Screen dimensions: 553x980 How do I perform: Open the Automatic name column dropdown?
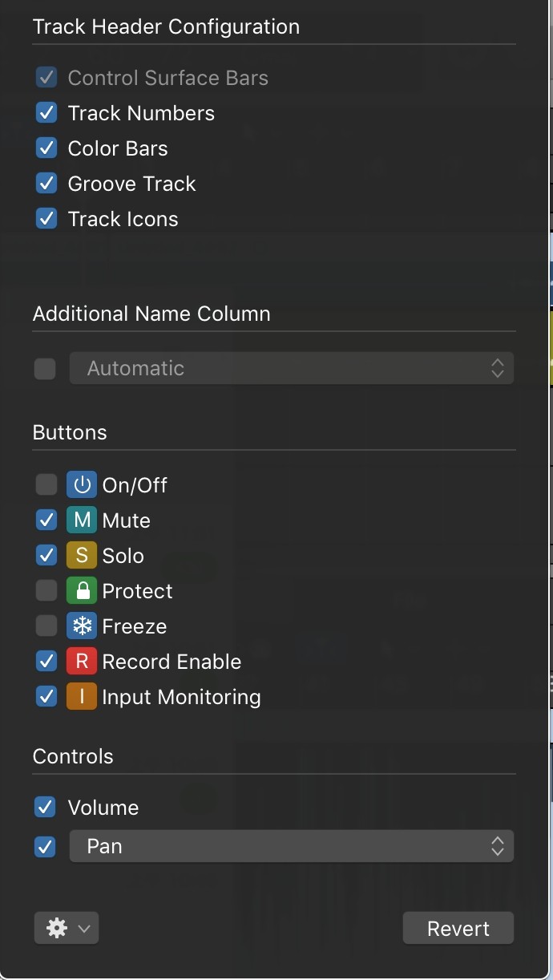(292, 368)
